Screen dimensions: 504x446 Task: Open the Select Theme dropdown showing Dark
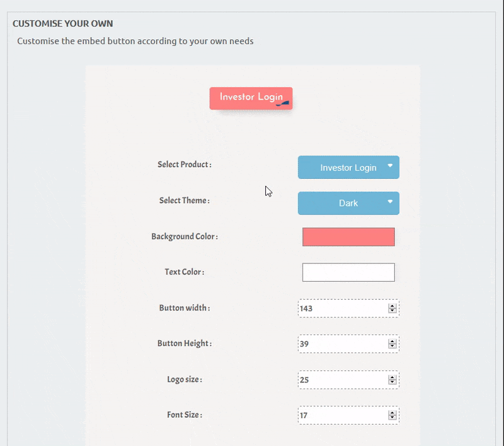click(348, 203)
